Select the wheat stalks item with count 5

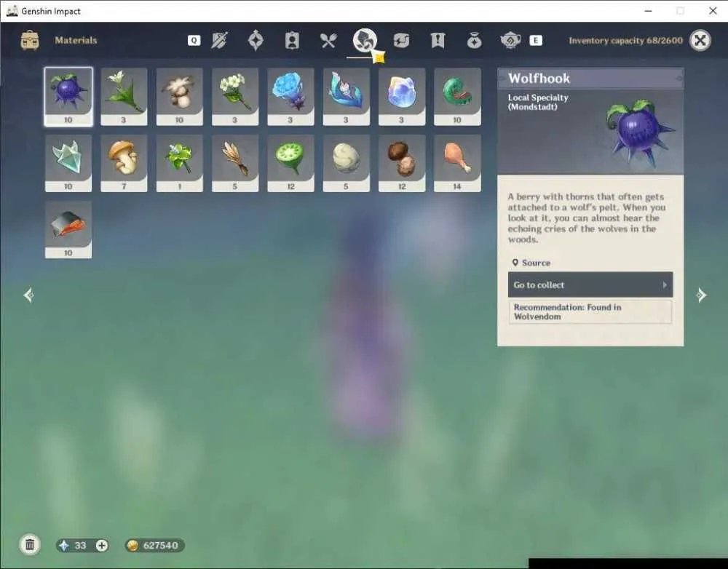[235, 164]
